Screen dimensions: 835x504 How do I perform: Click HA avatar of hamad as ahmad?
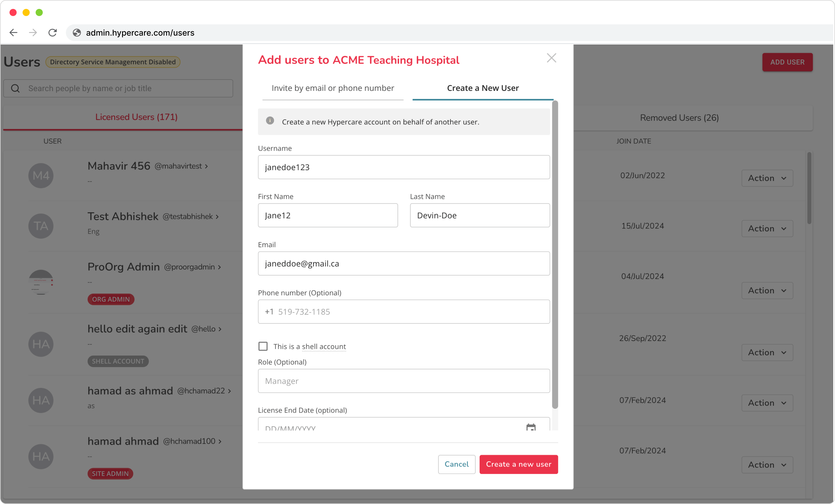click(41, 400)
